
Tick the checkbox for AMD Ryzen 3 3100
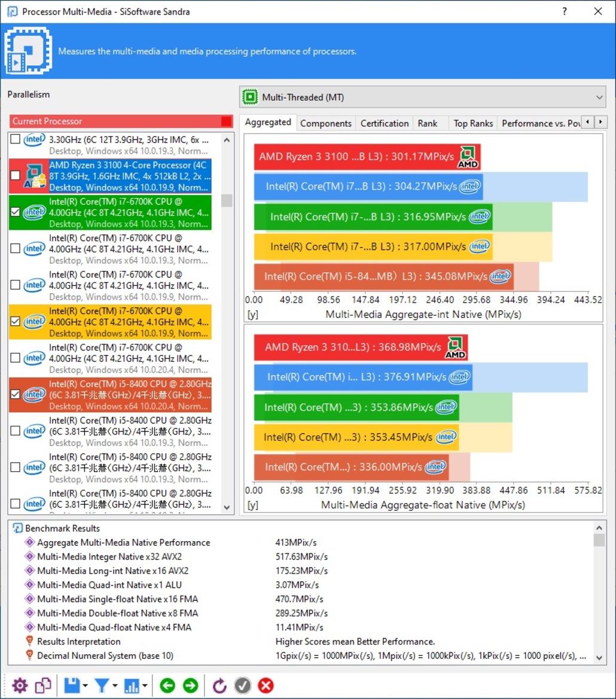tap(15, 175)
